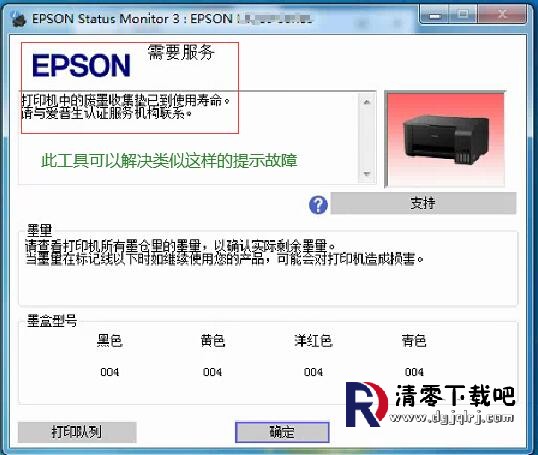
Task: Minimize the Status Monitor window
Action: click(435, 15)
